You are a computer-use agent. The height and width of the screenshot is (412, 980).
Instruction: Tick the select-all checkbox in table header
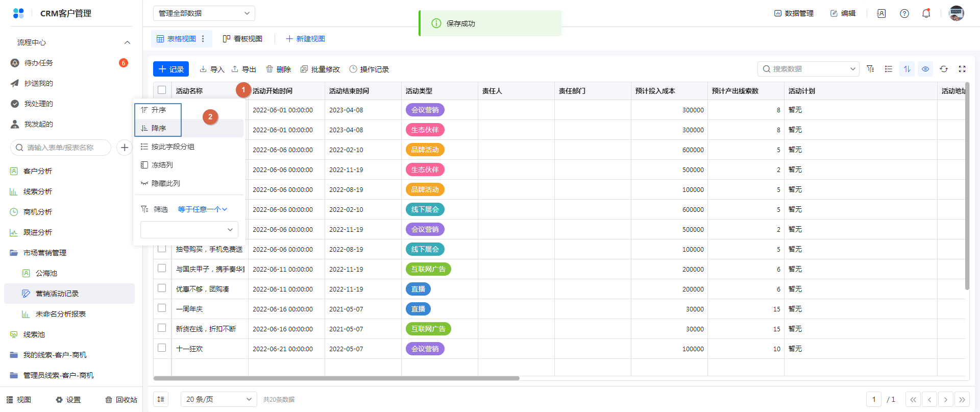162,90
